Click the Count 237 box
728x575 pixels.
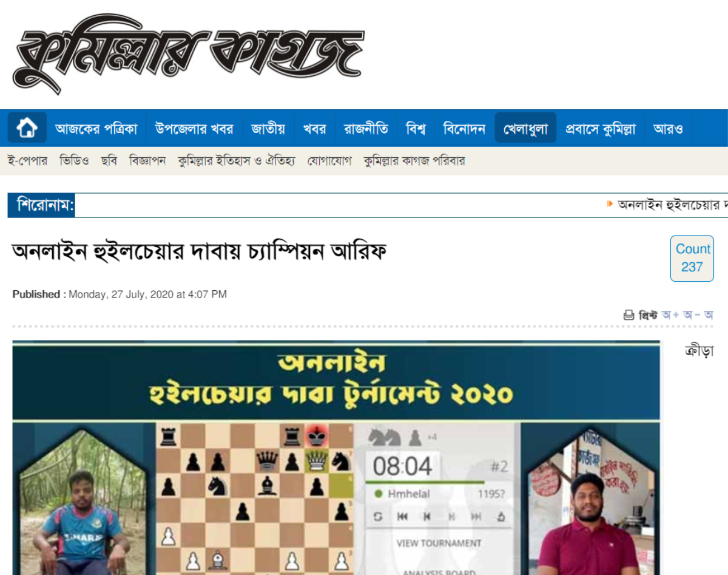pyautogui.click(x=692, y=258)
